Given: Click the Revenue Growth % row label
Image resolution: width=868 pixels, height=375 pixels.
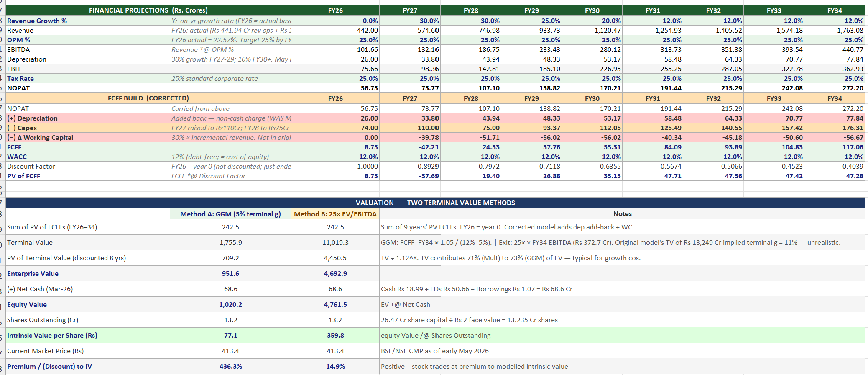Looking at the screenshot, I should click(x=37, y=21).
